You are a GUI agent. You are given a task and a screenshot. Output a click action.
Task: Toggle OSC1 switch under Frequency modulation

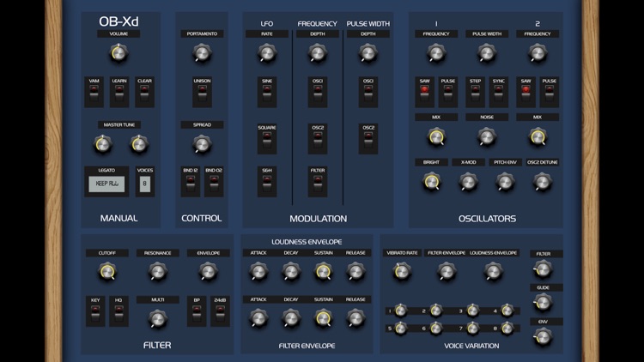tap(318, 94)
